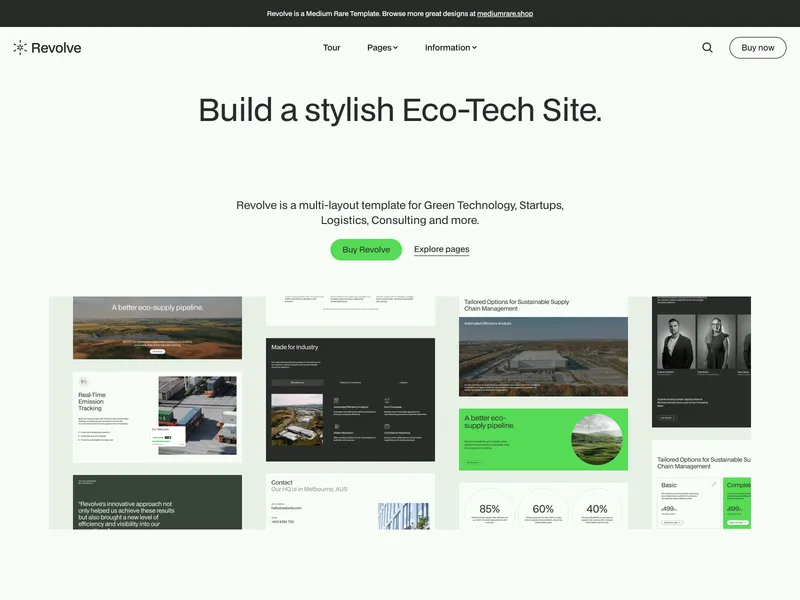Viewport: 800px width, 600px height.
Task: Open the search magnifier icon
Action: pyautogui.click(x=707, y=47)
